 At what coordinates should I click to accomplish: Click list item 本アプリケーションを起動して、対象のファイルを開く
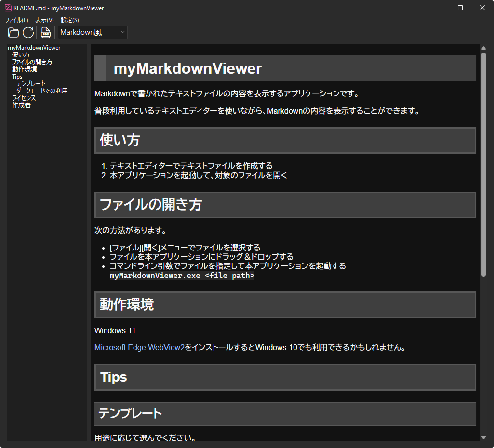(x=199, y=175)
